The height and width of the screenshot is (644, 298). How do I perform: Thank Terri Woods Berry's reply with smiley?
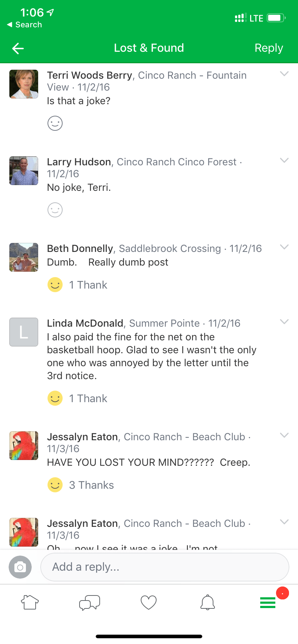pyautogui.click(x=55, y=123)
